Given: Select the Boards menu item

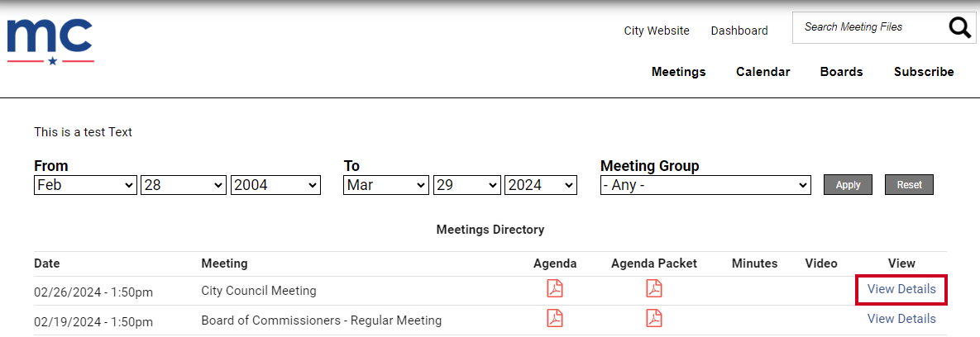Looking at the screenshot, I should (x=841, y=72).
